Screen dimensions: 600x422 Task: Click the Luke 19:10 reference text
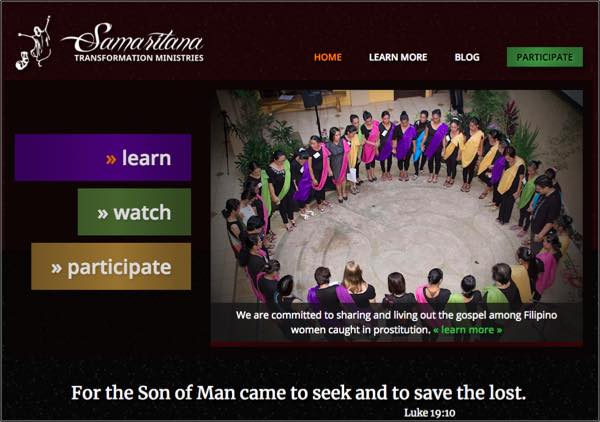[x=429, y=413]
